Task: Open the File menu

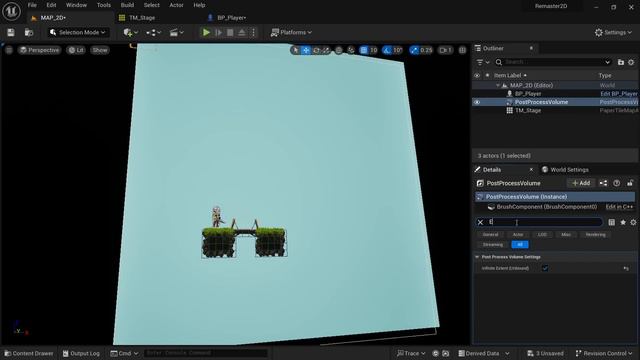Action: [x=32, y=5]
